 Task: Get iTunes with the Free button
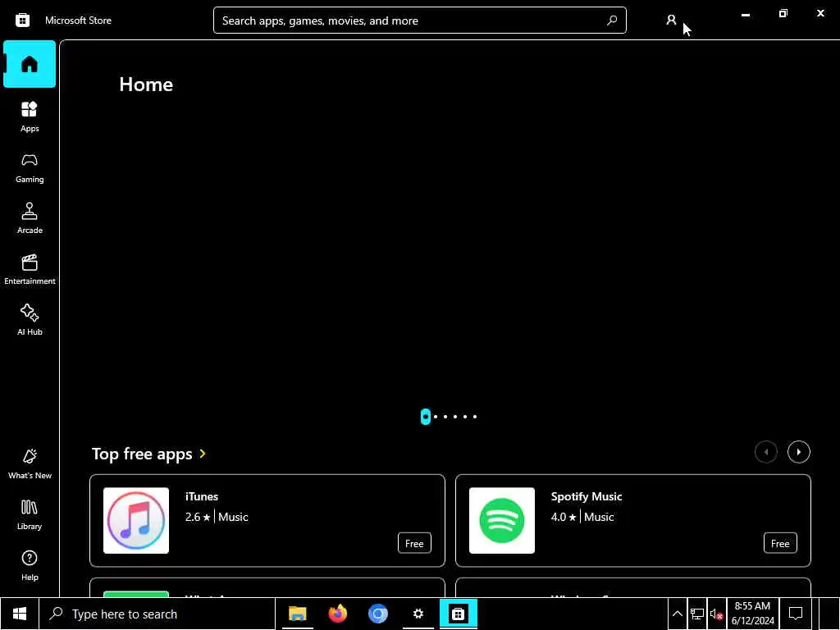tap(414, 543)
